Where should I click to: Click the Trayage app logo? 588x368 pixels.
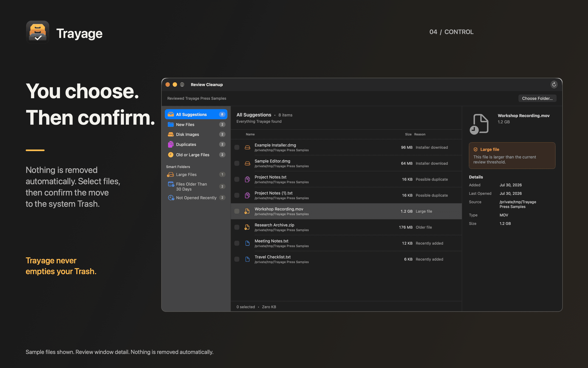point(38,32)
